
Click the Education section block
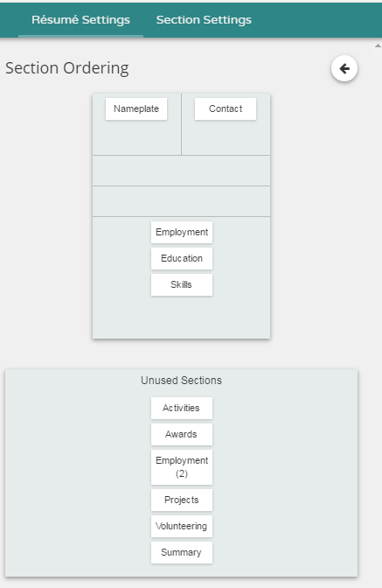tap(182, 258)
